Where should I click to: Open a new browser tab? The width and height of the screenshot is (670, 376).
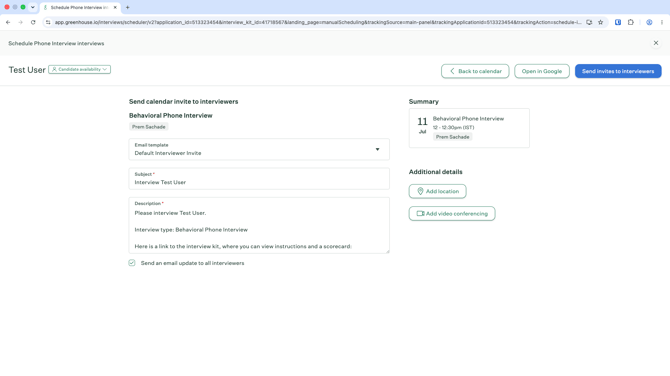[127, 7]
